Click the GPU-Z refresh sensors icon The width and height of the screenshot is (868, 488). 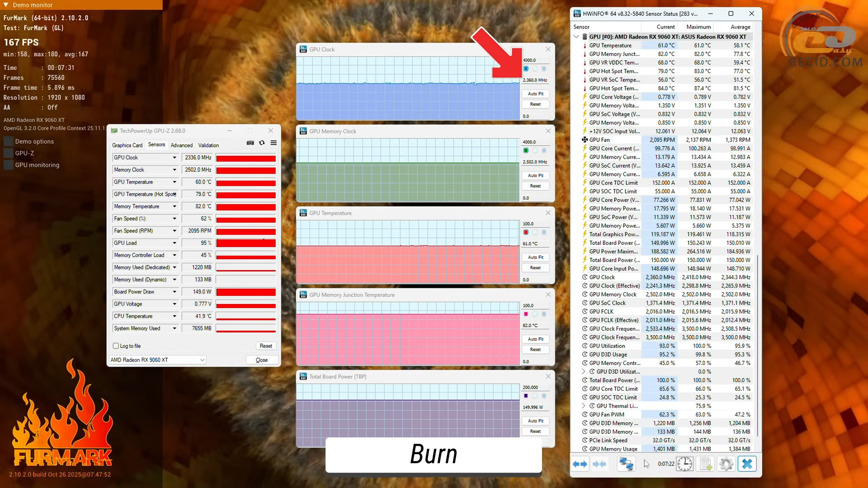tap(262, 143)
